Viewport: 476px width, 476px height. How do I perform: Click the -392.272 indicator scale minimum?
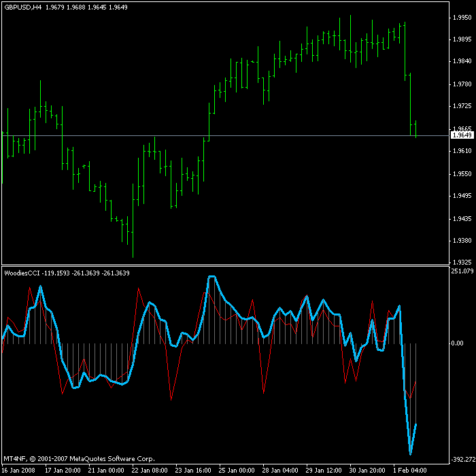[x=462, y=459]
